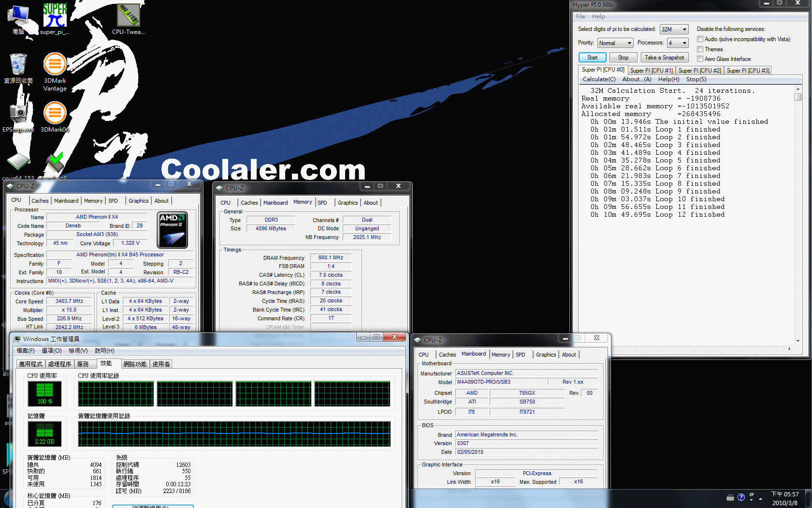Switch to Super PI [CPU #3] tab

[748, 71]
